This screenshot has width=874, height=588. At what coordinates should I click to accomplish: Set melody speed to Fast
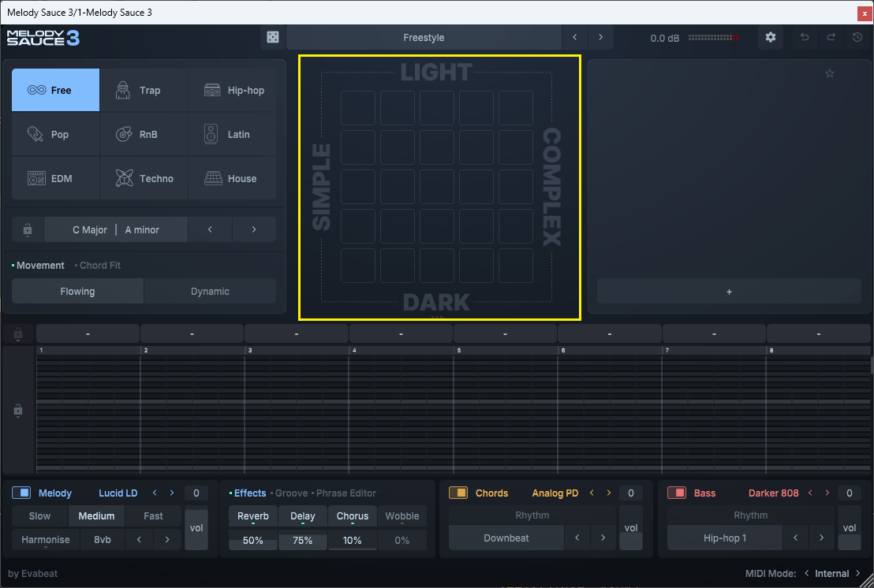[154, 516]
